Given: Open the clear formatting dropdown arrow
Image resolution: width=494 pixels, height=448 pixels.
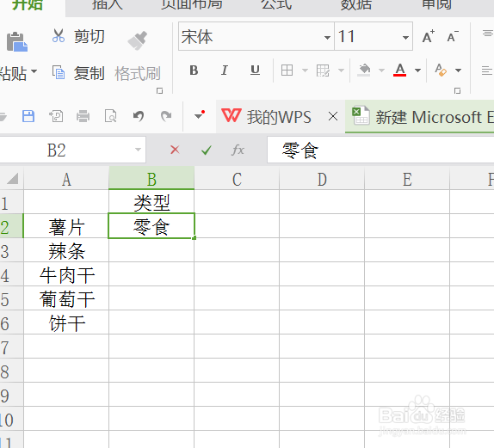Looking at the screenshot, I should [x=459, y=71].
